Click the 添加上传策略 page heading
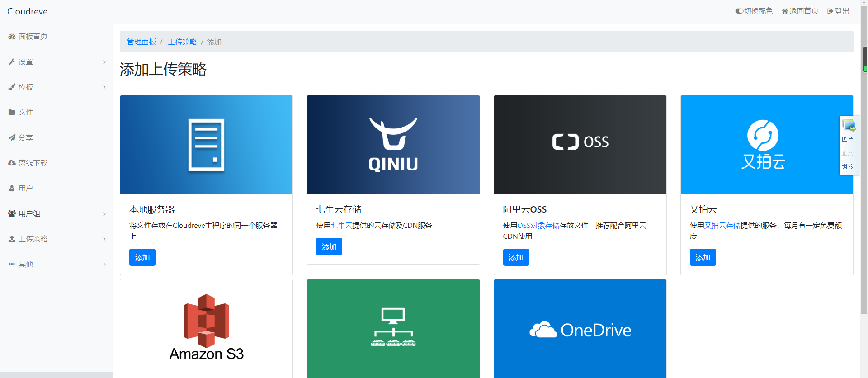 pos(163,69)
